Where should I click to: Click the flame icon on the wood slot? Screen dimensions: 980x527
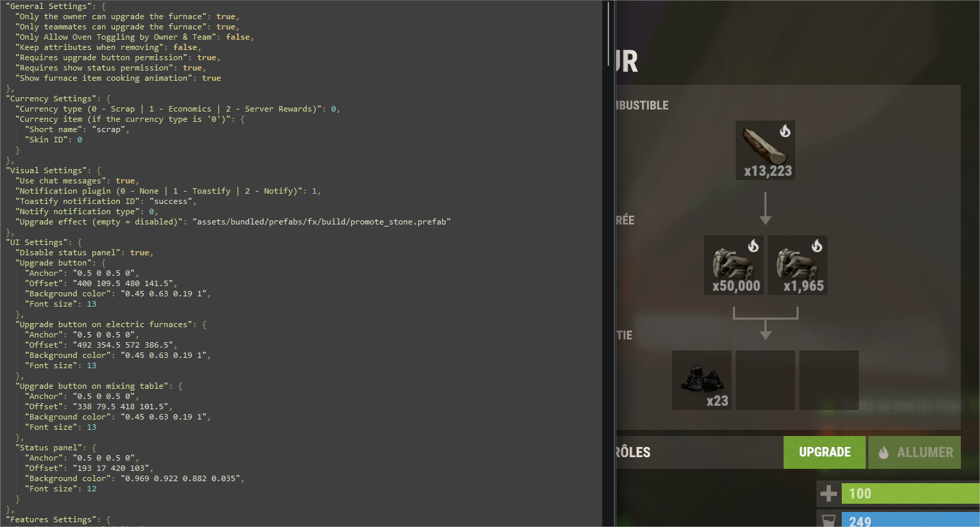click(x=785, y=131)
